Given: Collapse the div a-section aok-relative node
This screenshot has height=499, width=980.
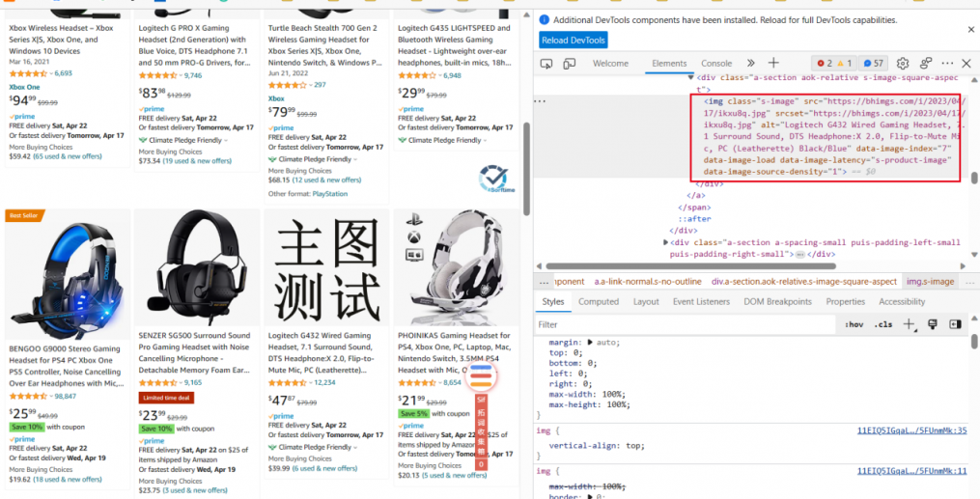Looking at the screenshot, I should (690, 77).
